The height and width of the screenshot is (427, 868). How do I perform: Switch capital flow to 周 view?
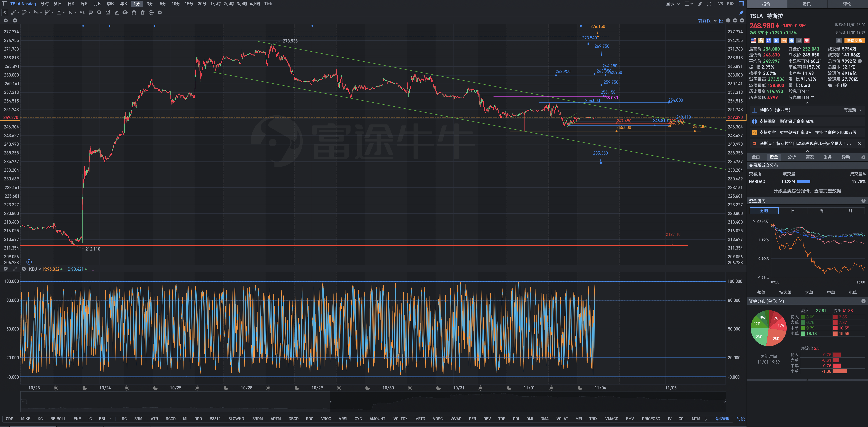[x=821, y=211]
